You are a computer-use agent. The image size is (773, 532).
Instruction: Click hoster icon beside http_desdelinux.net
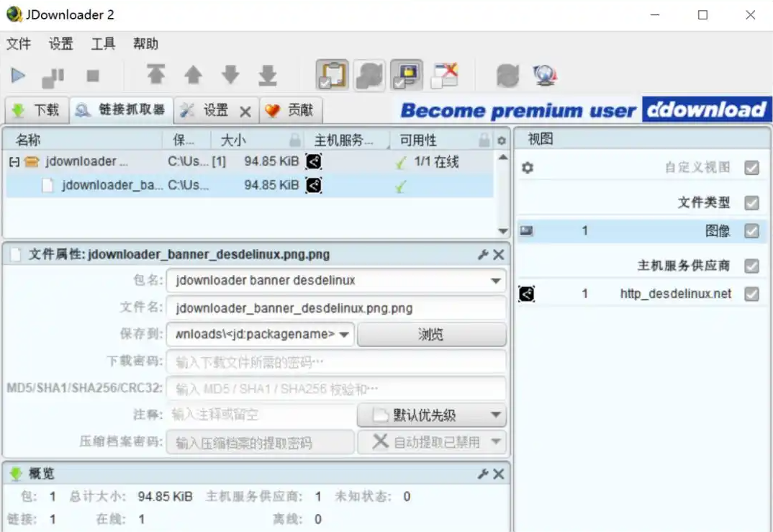527,294
